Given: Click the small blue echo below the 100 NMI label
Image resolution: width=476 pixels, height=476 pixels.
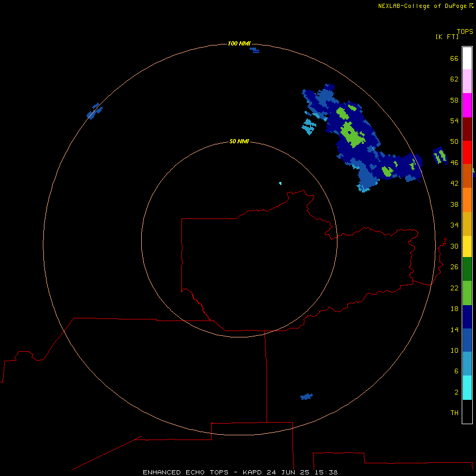Looking at the screenshot, I should 255,50.
